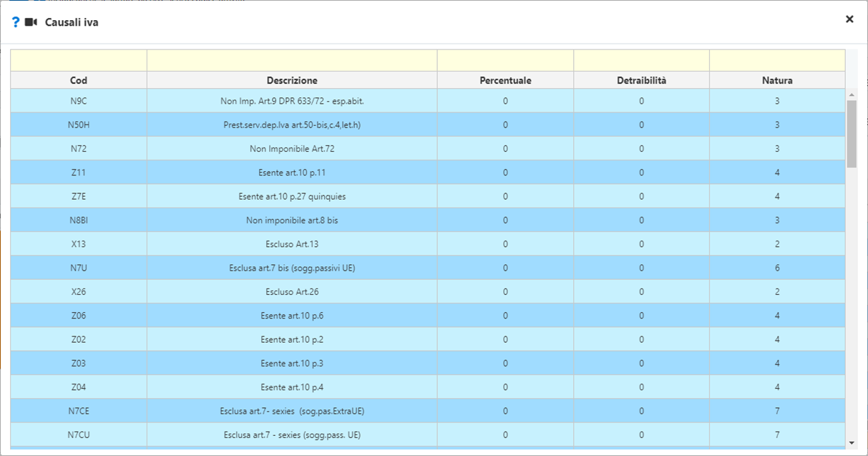Click 'Non Imponibile Art.72' description
Screen dimensions: 868x456
[292, 149]
